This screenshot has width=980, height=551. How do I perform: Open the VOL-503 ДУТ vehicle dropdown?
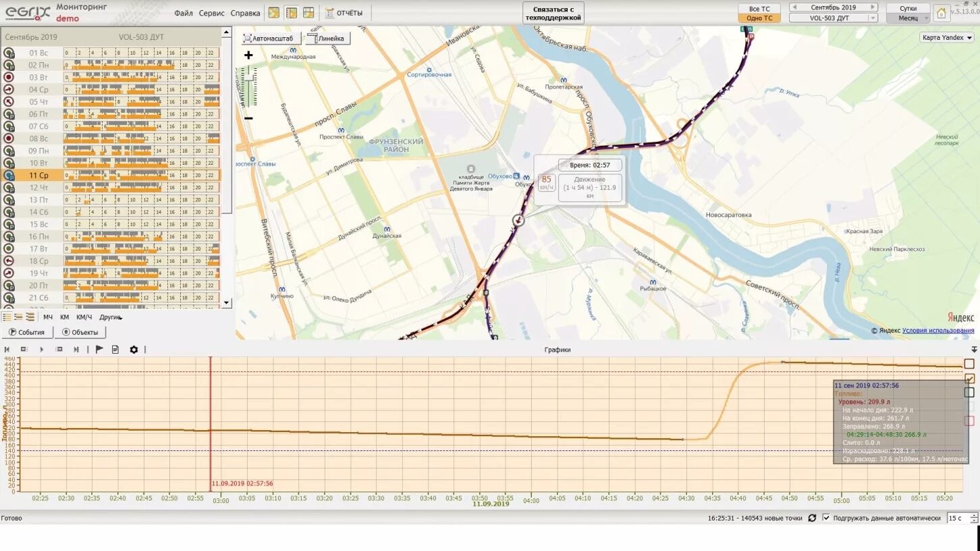(834, 18)
